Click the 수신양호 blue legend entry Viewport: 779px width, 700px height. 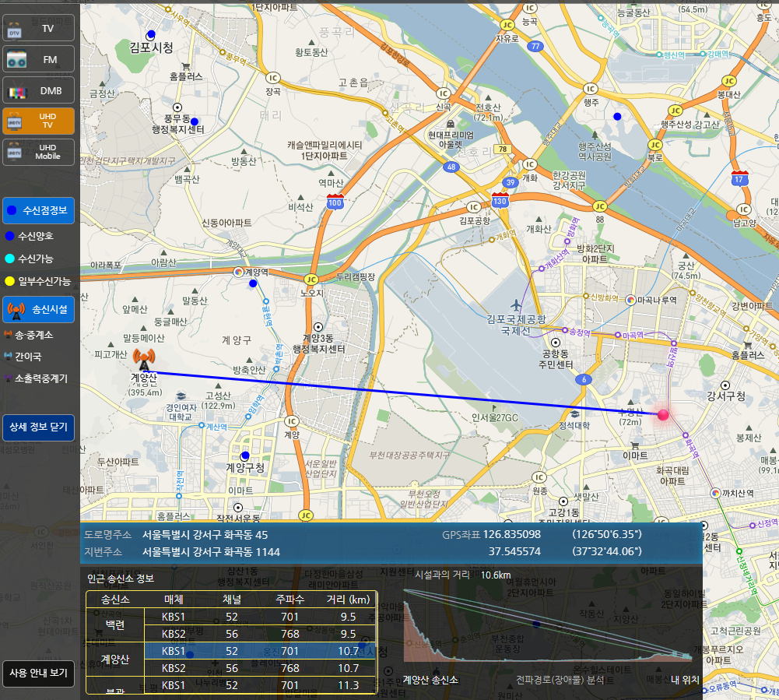point(30,236)
